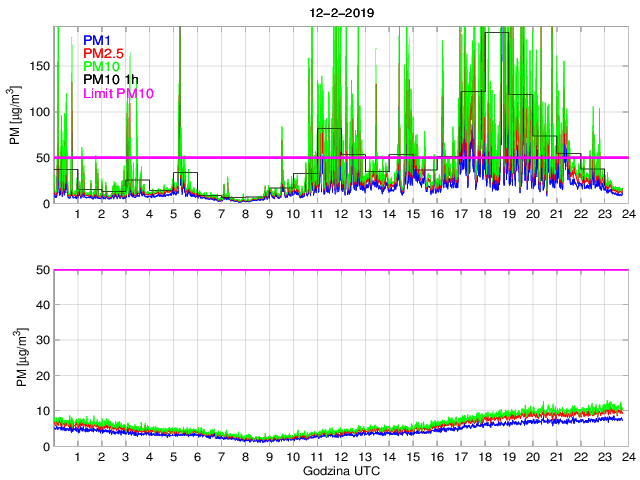
Task: Click hour 8 tick on bottom chart
Action: click(x=245, y=457)
